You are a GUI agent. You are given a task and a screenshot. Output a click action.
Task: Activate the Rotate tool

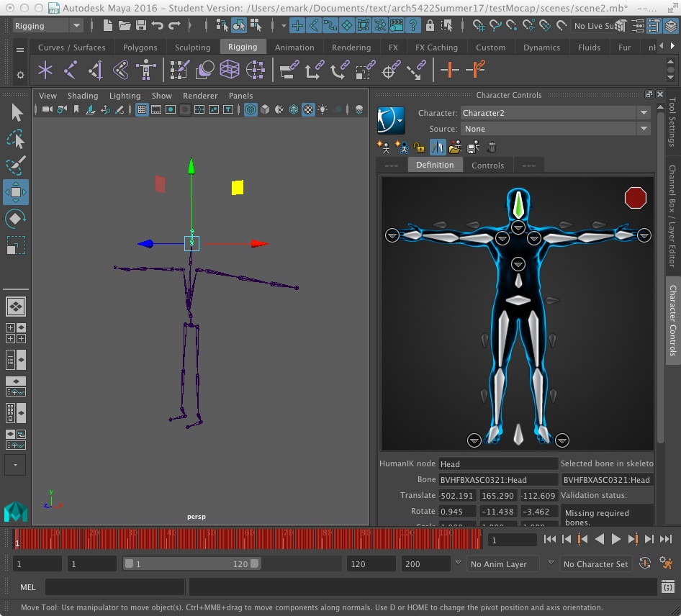pyautogui.click(x=16, y=219)
